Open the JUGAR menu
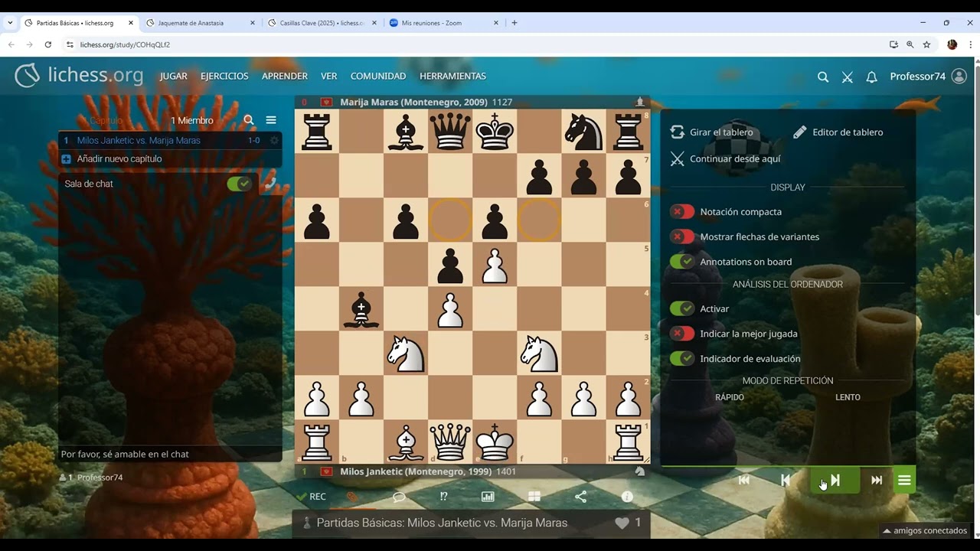980x551 pixels. 174,77
